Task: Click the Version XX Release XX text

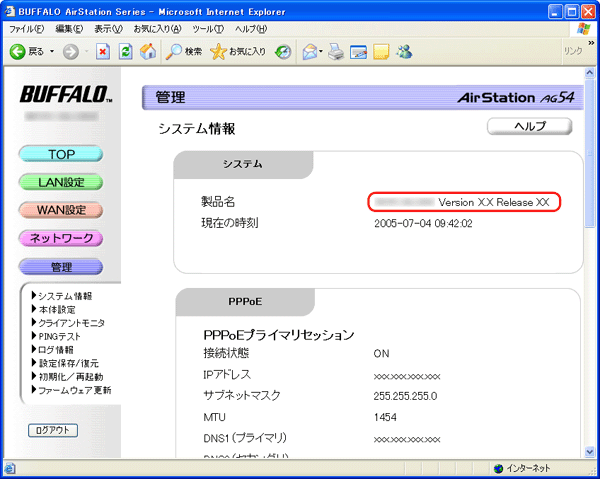Action: [494, 202]
